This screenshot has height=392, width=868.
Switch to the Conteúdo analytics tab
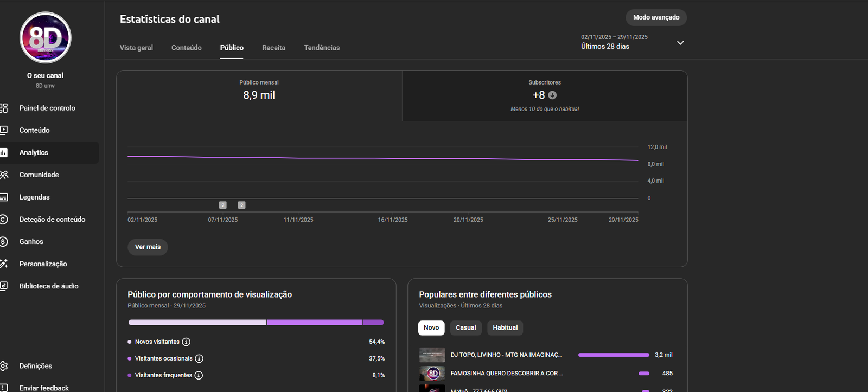click(x=186, y=48)
